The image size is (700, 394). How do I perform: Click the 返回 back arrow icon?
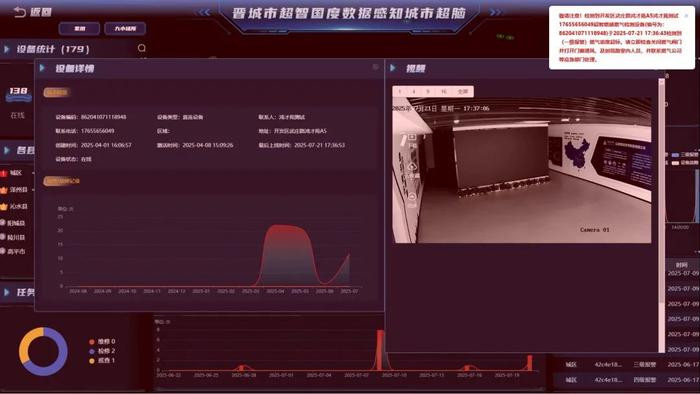point(20,12)
